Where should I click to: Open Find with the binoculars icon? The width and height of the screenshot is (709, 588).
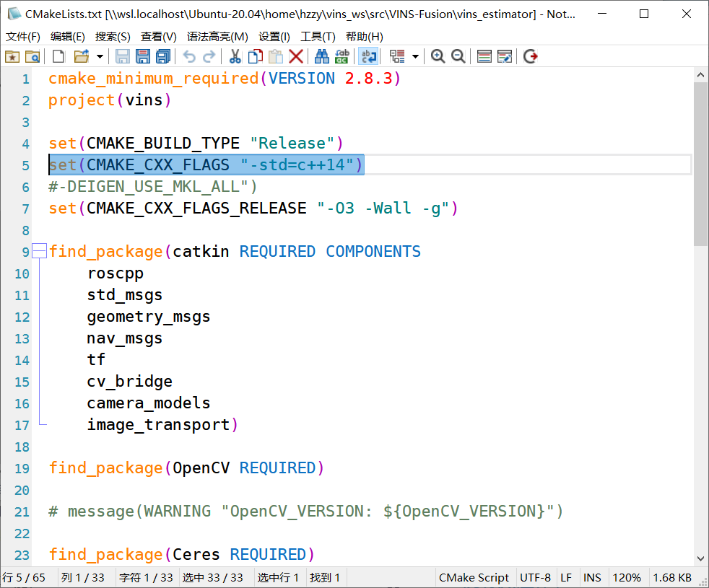(x=322, y=56)
